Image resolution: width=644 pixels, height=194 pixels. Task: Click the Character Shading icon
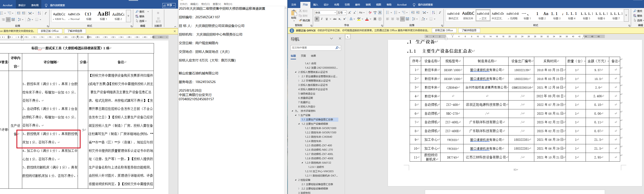pyautogui.click(x=375, y=19)
